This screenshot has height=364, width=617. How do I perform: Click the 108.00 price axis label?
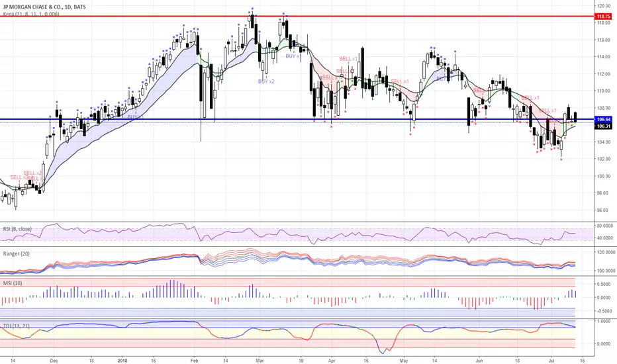tap(604, 109)
